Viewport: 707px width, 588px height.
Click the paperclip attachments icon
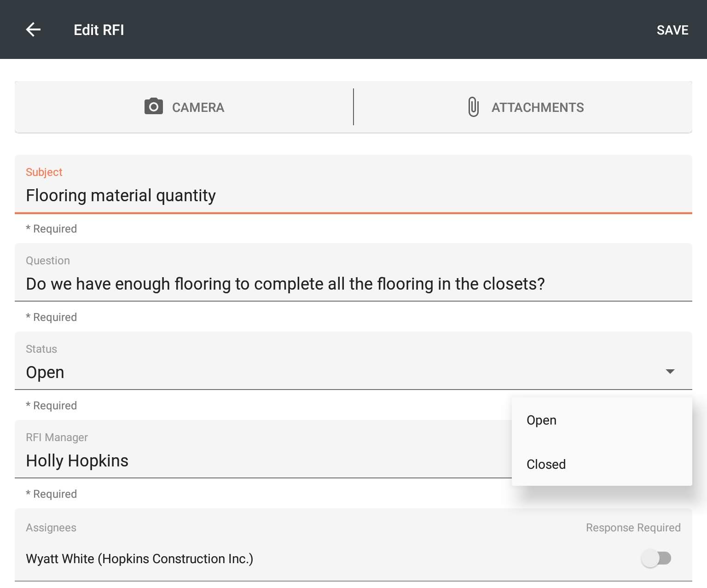pyautogui.click(x=473, y=107)
